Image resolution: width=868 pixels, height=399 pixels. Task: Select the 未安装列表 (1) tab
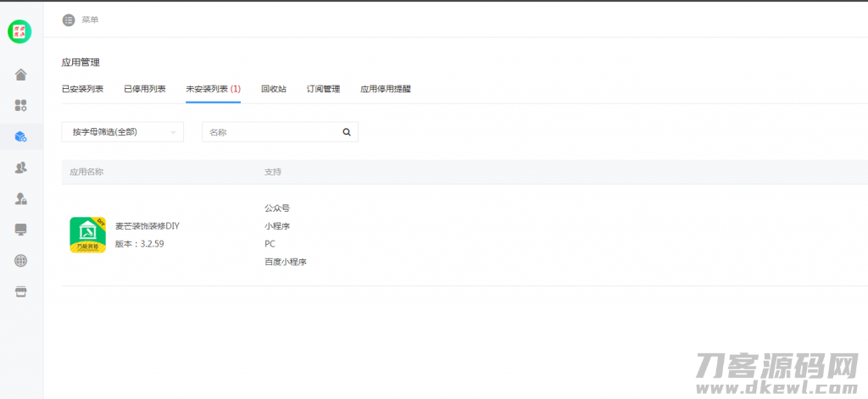coord(213,89)
